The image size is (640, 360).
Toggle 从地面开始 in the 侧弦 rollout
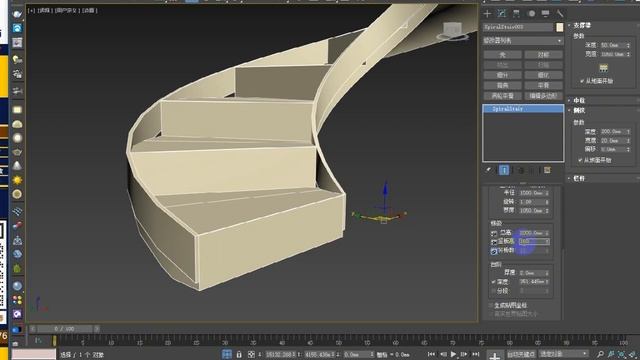pos(580,160)
